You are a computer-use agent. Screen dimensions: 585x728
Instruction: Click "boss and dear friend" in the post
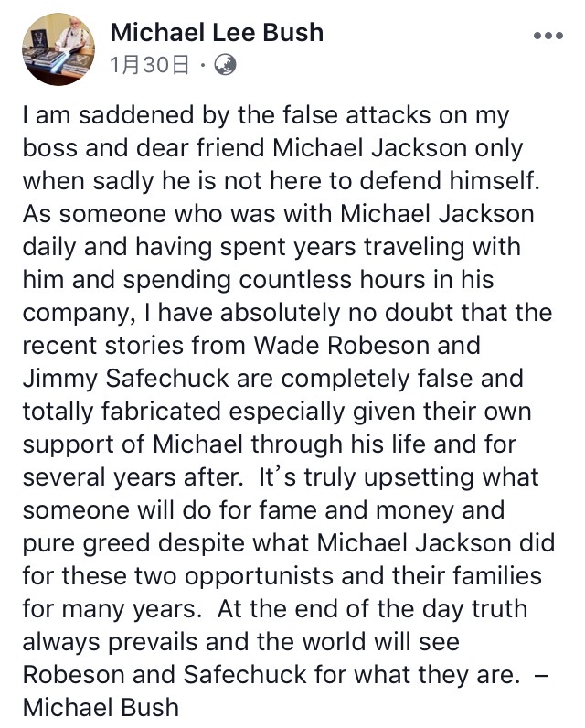pos(144,148)
